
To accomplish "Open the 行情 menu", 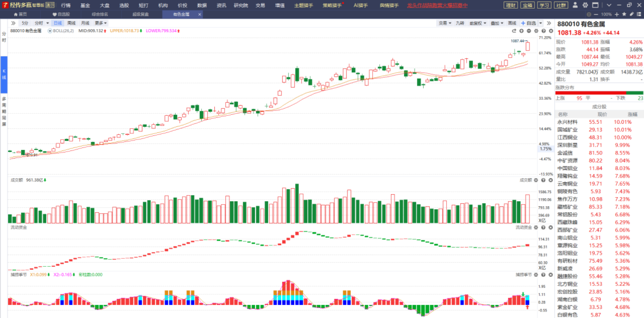I will (x=66, y=5).
